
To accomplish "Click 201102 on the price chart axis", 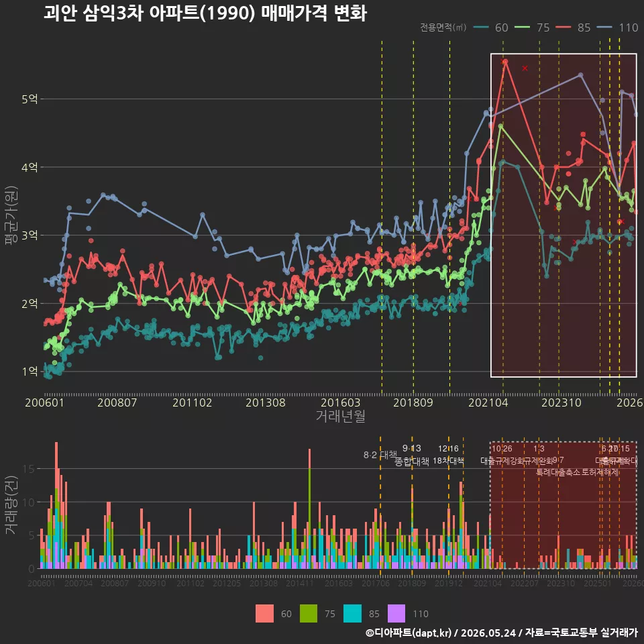I will (x=193, y=402).
